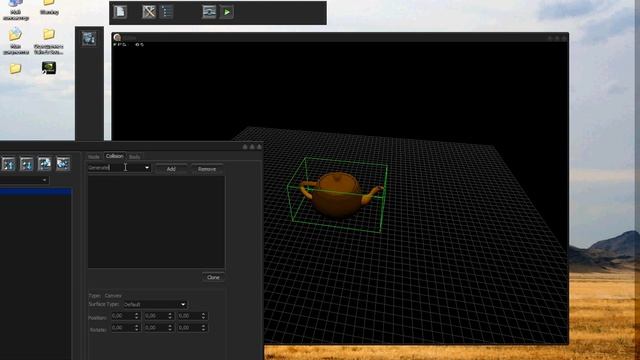Click the new document icon in top toolbar
This screenshot has height=360, width=640.
click(120, 11)
